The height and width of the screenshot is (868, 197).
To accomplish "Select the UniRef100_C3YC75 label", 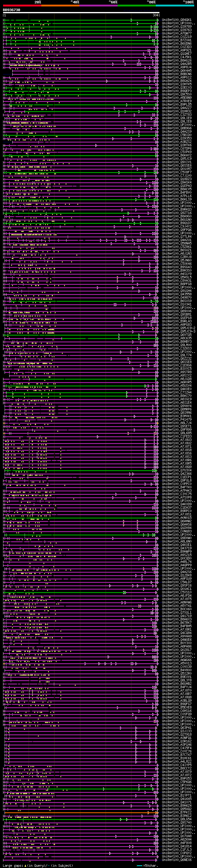I will pos(177,494).
